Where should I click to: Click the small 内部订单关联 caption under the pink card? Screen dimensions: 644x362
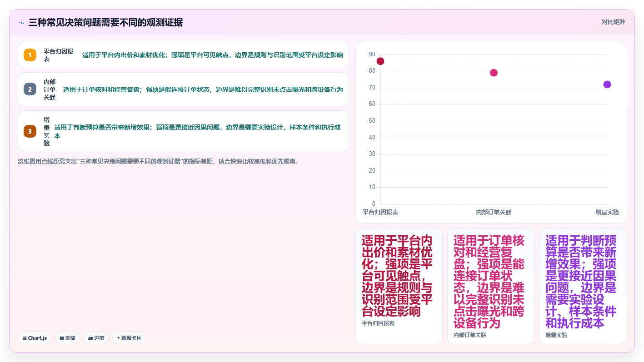470,335
